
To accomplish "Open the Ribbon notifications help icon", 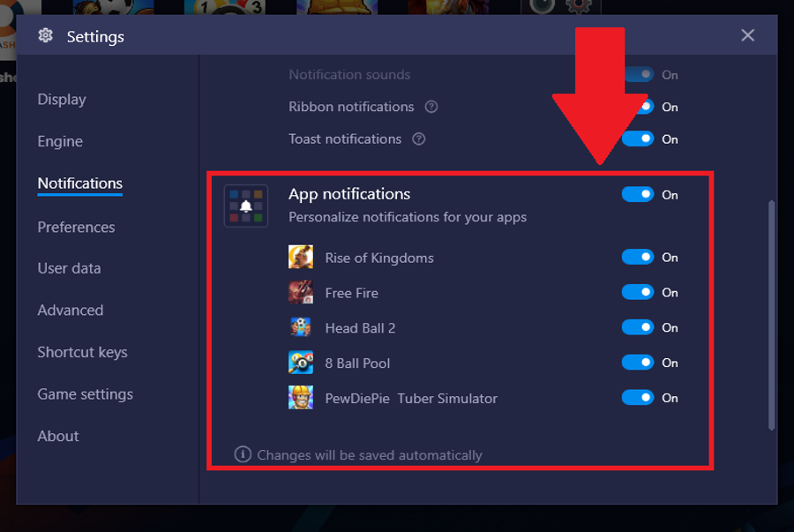I will click(431, 107).
